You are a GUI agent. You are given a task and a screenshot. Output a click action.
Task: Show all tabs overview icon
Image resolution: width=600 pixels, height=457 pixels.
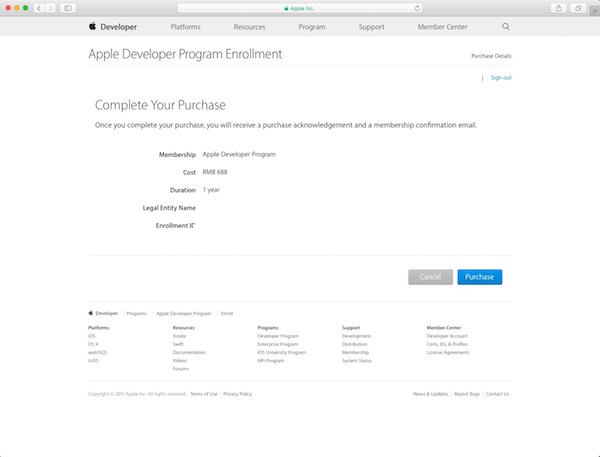point(579,7)
